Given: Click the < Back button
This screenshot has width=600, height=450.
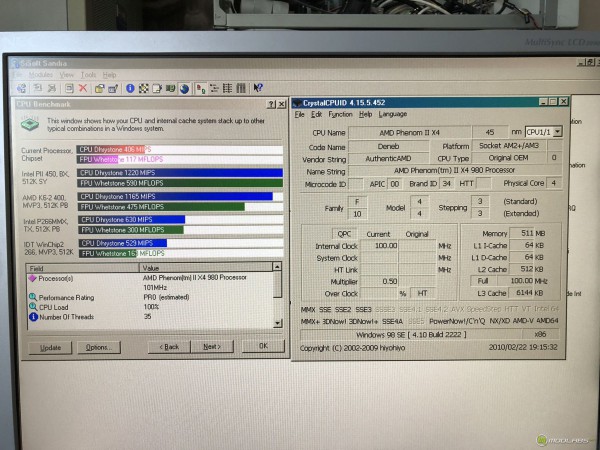Looking at the screenshot, I should [169, 347].
